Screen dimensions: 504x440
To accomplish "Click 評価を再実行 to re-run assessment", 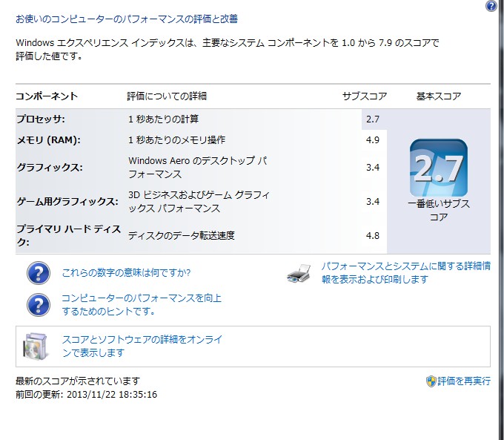I will coord(464,381).
